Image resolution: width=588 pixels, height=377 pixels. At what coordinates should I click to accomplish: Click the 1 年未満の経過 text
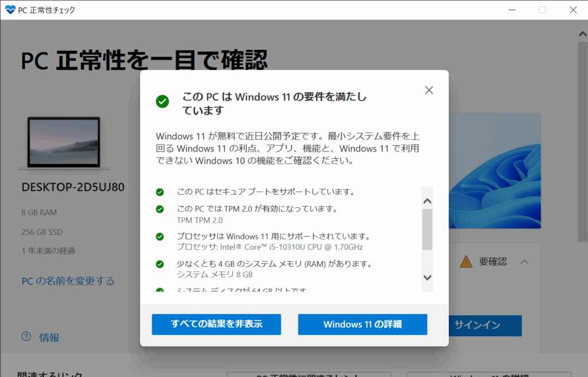[x=48, y=251]
